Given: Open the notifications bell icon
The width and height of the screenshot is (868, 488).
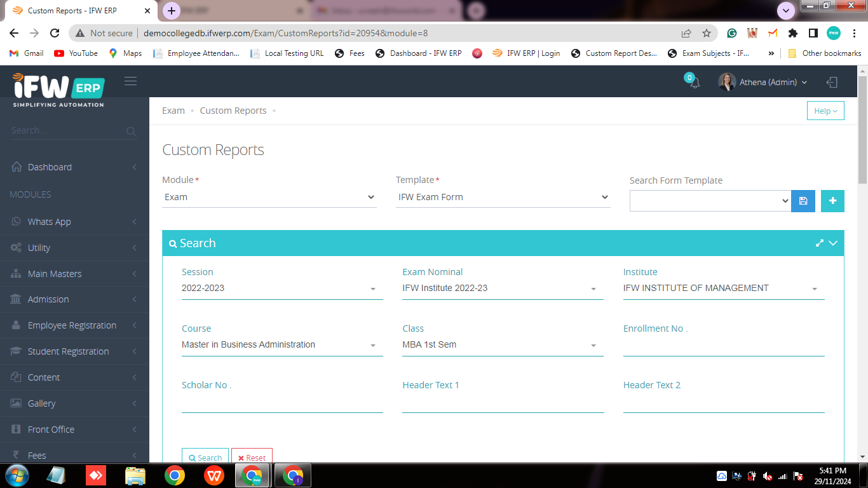Looking at the screenshot, I should pos(695,83).
